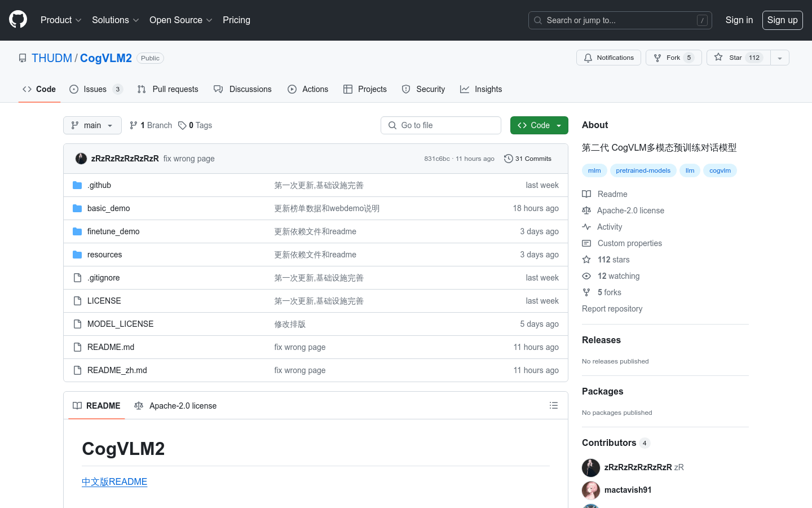Image resolution: width=812 pixels, height=508 pixels.
Task: Open the Activity link
Action: [x=602, y=227]
